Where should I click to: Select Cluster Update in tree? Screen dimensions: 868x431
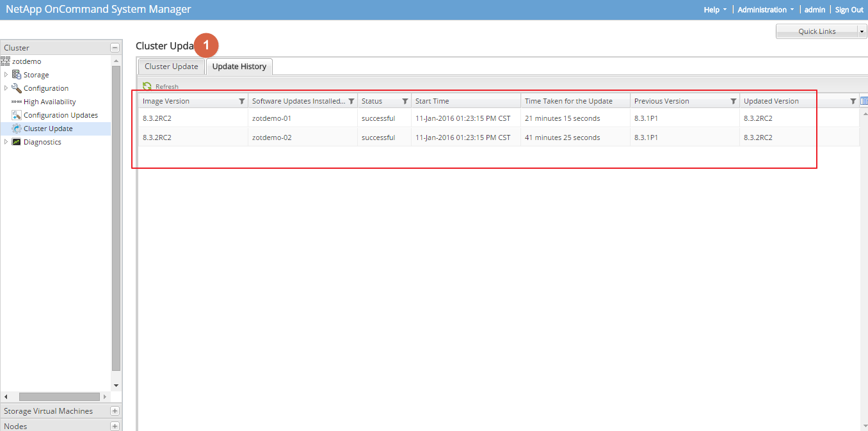48,129
